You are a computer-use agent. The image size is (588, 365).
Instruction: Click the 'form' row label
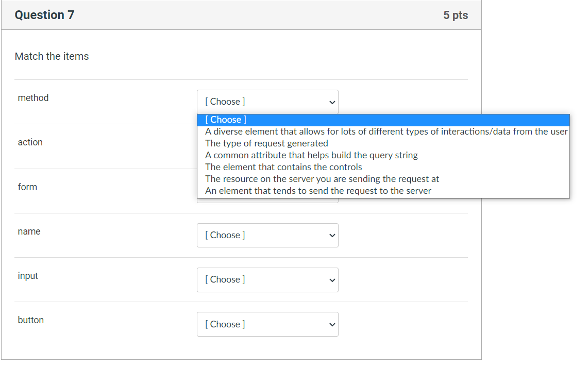click(27, 187)
